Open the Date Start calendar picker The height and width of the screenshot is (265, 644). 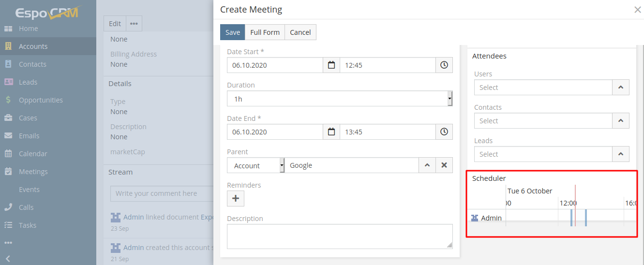331,65
